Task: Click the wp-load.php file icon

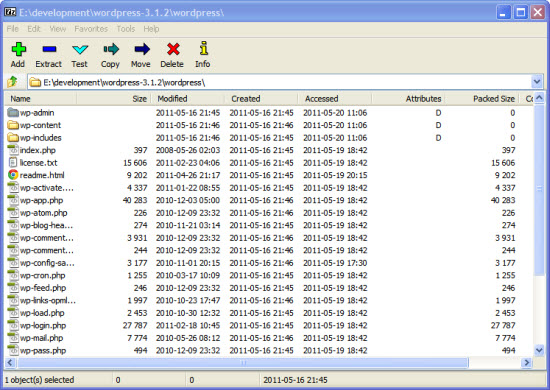Action: [x=13, y=313]
